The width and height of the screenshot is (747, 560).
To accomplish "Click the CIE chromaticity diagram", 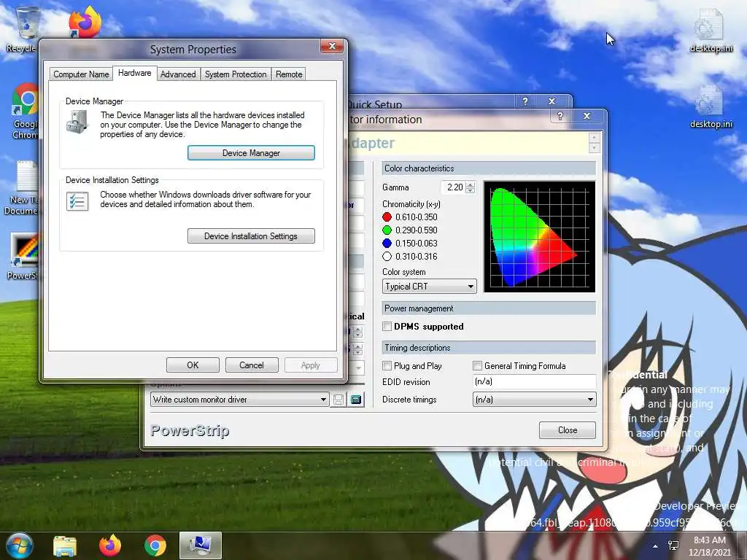I will (539, 237).
